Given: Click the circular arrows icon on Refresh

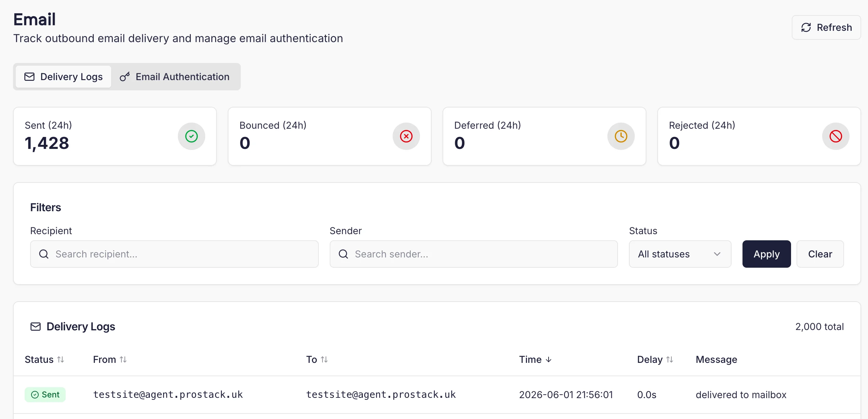Looking at the screenshot, I should (x=806, y=27).
